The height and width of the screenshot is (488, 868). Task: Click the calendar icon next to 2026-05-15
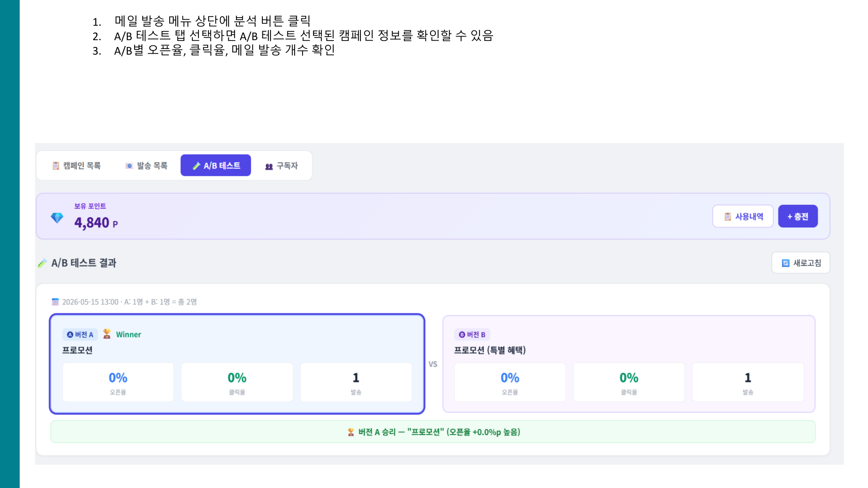(x=55, y=302)
